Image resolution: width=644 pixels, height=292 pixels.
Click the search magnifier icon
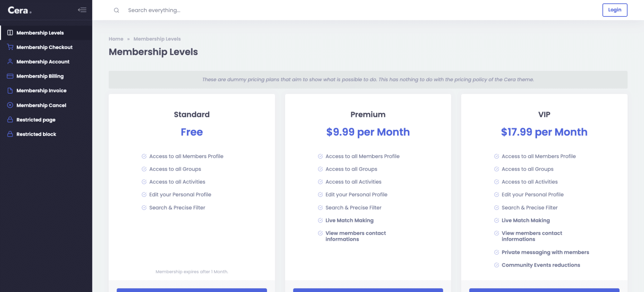click(116, 10)
